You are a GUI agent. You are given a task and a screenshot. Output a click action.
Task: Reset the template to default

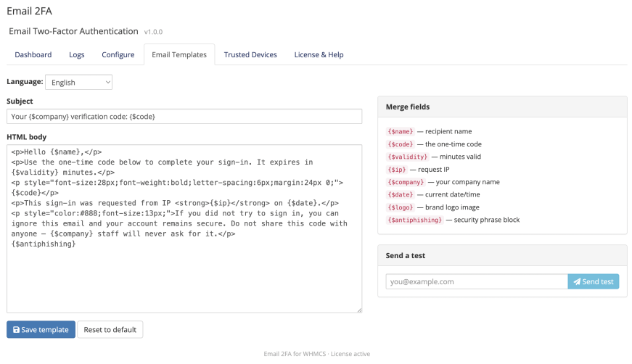click(x=110, y=329)
